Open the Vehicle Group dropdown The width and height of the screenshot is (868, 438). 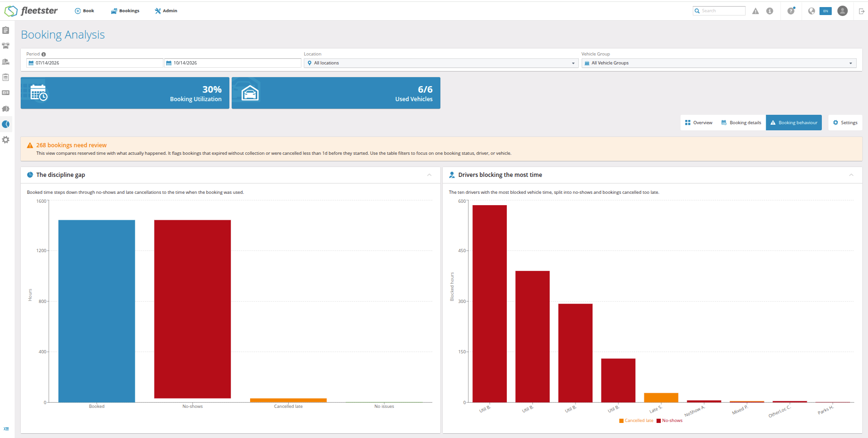pyautogui.click(x=719, y=63)
